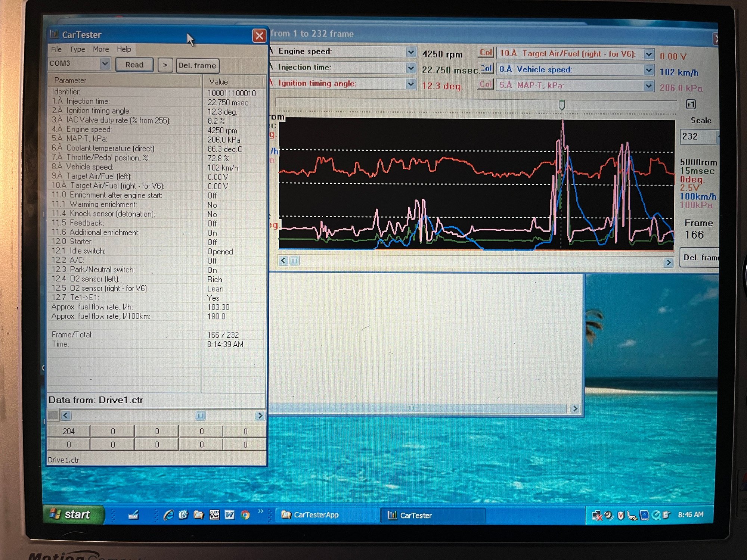Open VNC quick launch icon

[214, 515]
